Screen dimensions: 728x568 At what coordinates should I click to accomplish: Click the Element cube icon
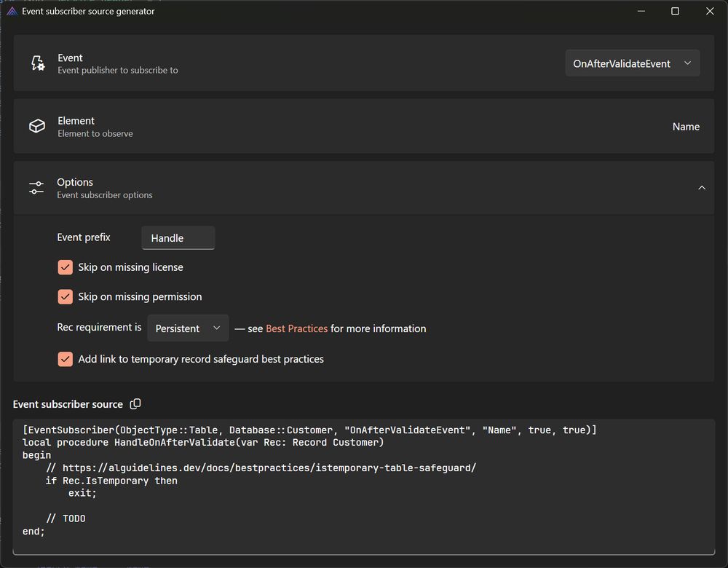(37, 126)
